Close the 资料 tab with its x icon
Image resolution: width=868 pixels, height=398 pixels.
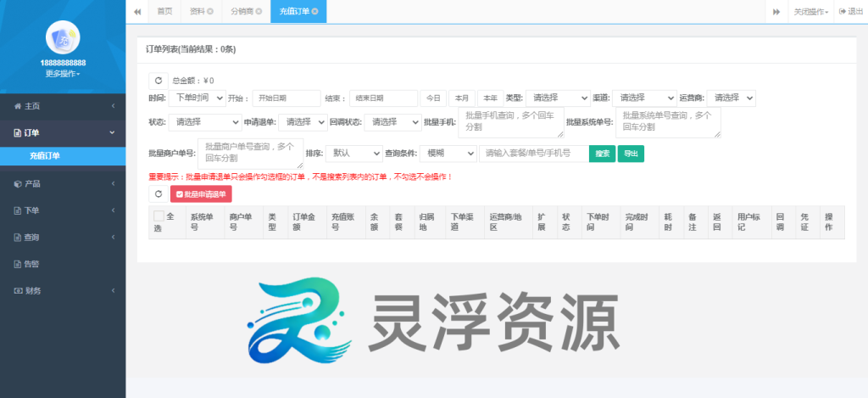pos(210,12)
